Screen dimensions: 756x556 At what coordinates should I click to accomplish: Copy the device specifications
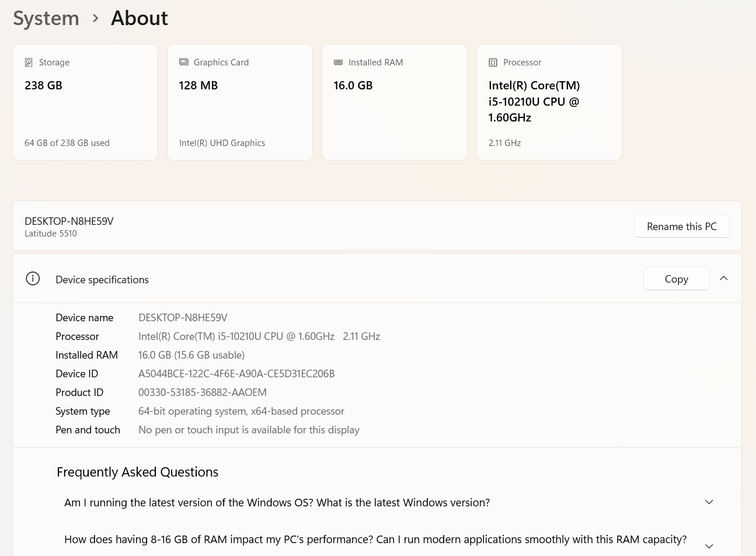click(676, 279)
